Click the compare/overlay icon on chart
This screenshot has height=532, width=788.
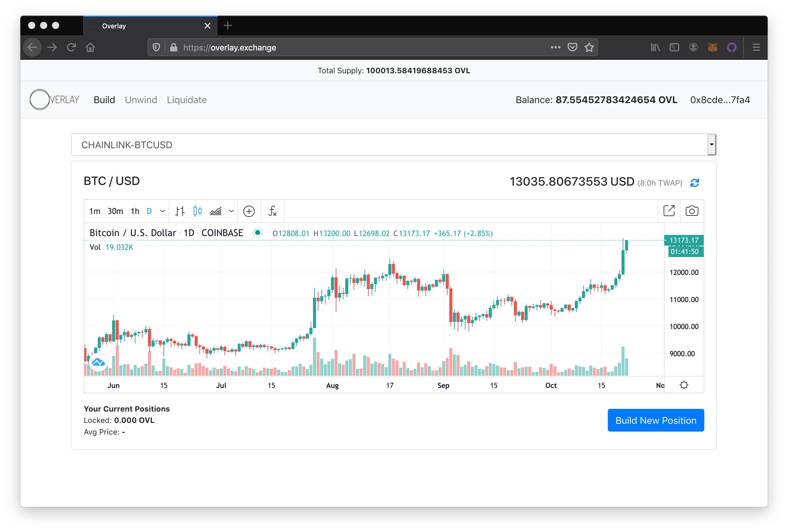point(249,211)
